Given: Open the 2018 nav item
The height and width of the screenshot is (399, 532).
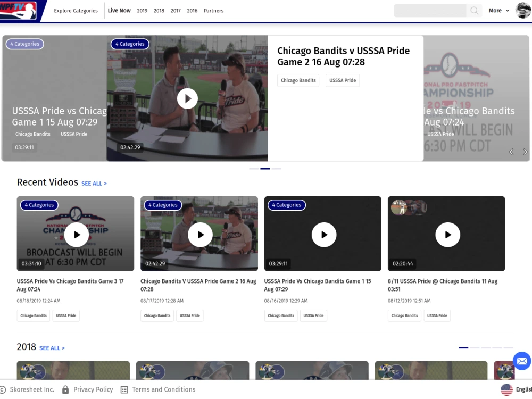Looking at the screenshot, I should tap(159, 11).
